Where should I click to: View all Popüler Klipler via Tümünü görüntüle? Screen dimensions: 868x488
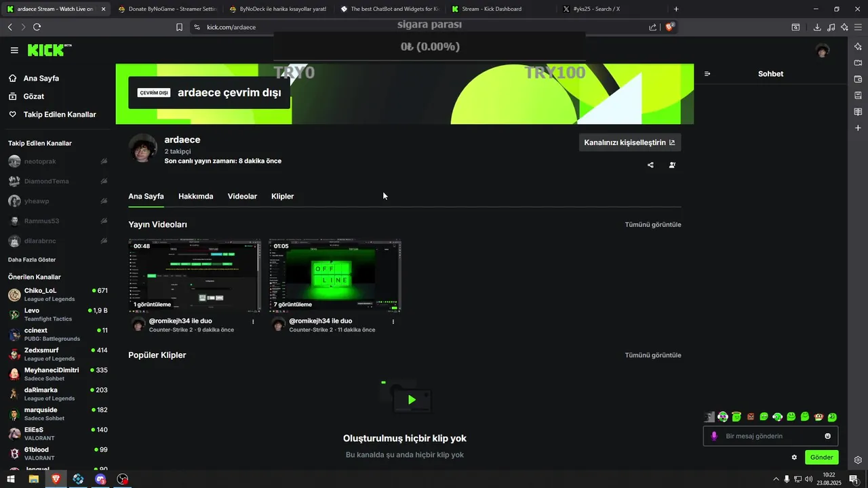click(653, 355)
